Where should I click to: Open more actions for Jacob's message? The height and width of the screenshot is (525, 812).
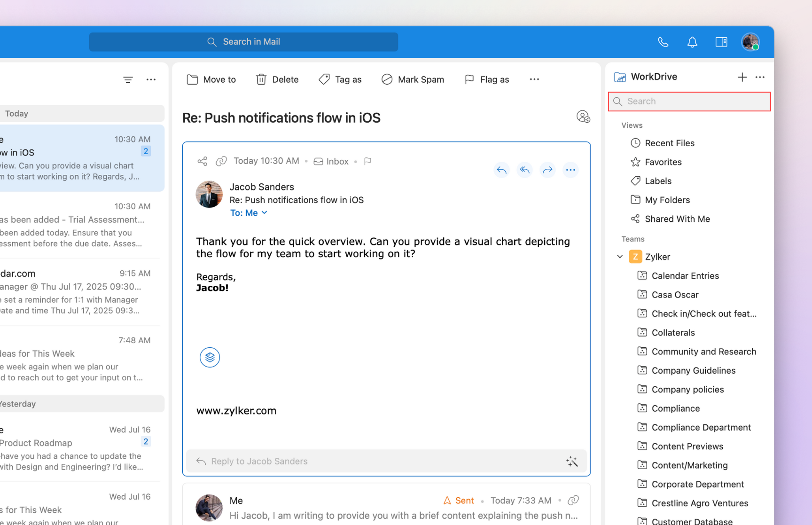(570, 170)
